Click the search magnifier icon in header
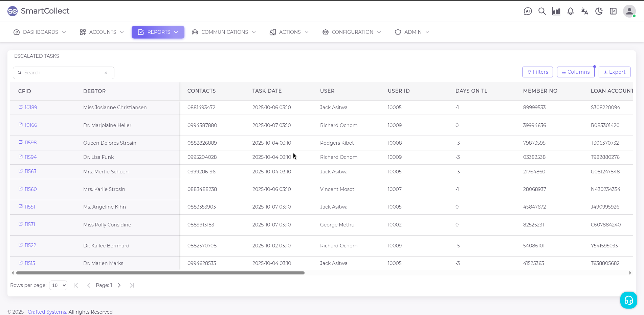644x315 pixels. (542, 11)
